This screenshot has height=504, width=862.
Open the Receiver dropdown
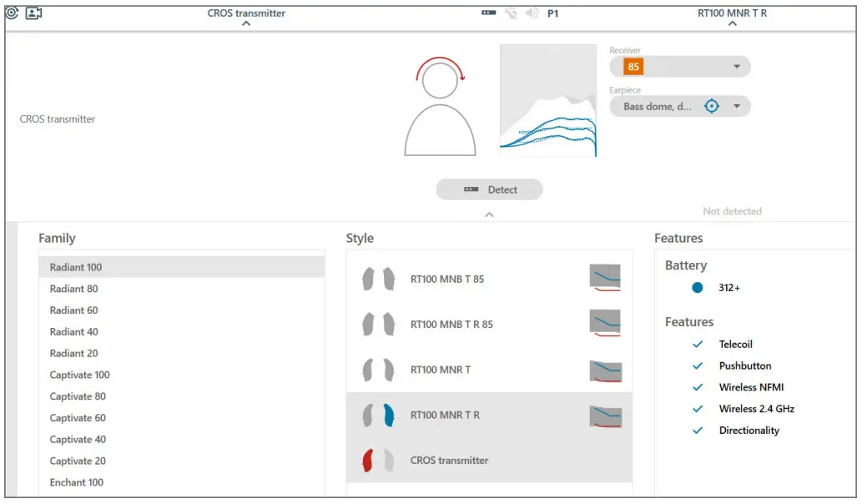click(680, 67)
